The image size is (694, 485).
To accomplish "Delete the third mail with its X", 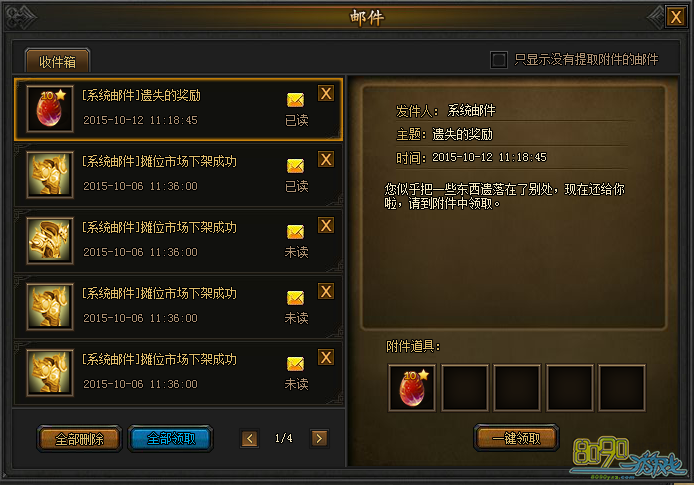I will click(326, 225).
